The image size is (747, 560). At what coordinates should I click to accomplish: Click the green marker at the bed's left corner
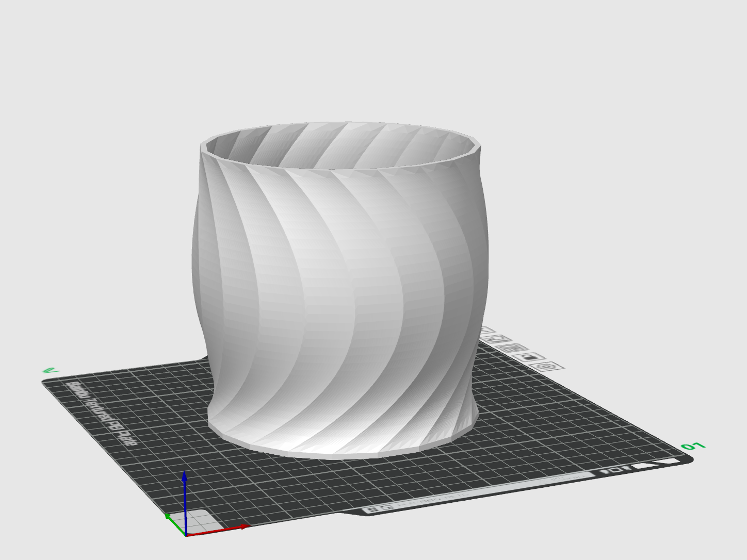tap(50, 370)
